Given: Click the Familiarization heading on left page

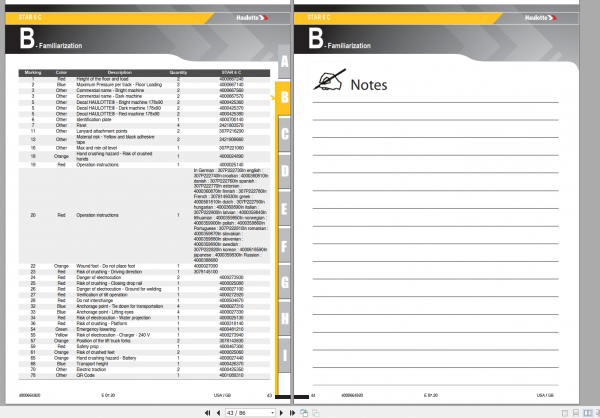Looking at the screenshot, I should (60, 46).
